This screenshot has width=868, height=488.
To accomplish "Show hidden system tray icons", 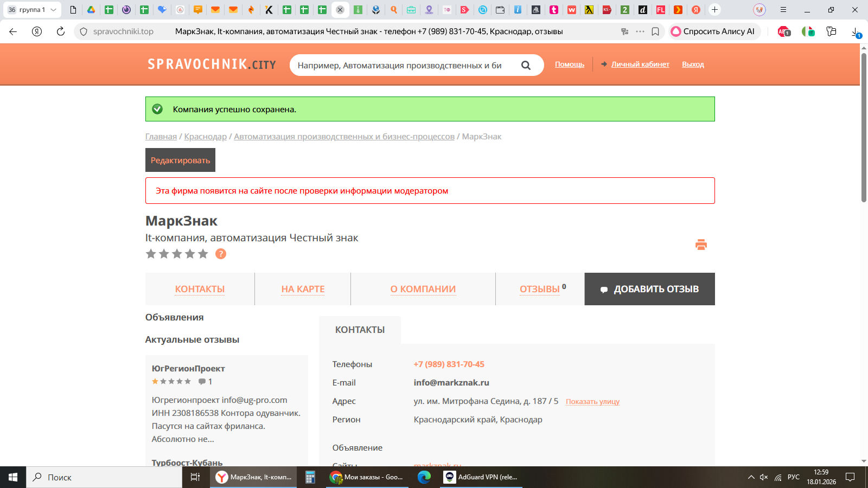I will (x=751, y=477).
